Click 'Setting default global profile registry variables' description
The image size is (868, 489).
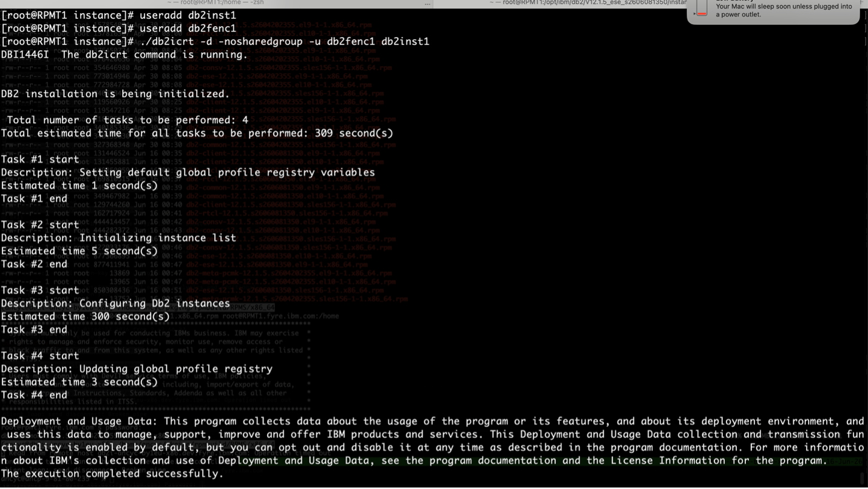click(188, 172)
